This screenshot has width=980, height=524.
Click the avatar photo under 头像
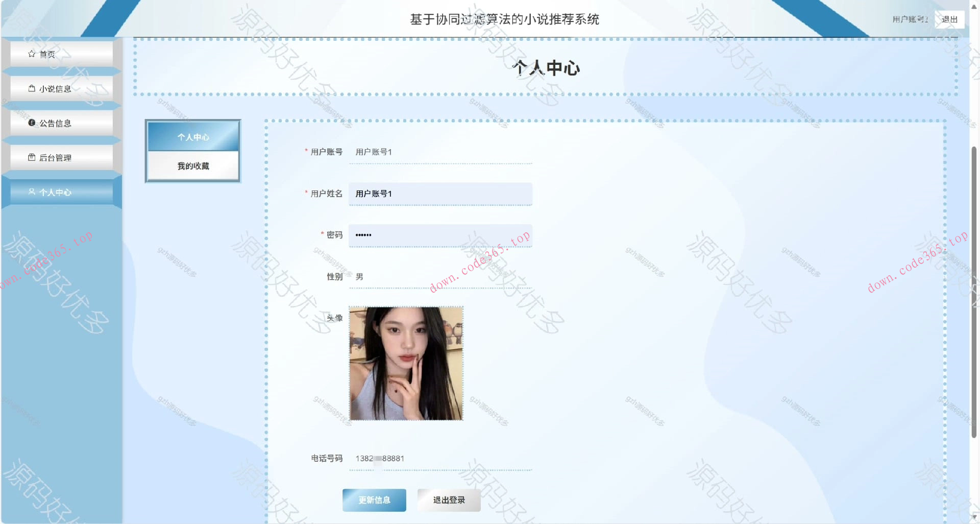tap(405, 362)
